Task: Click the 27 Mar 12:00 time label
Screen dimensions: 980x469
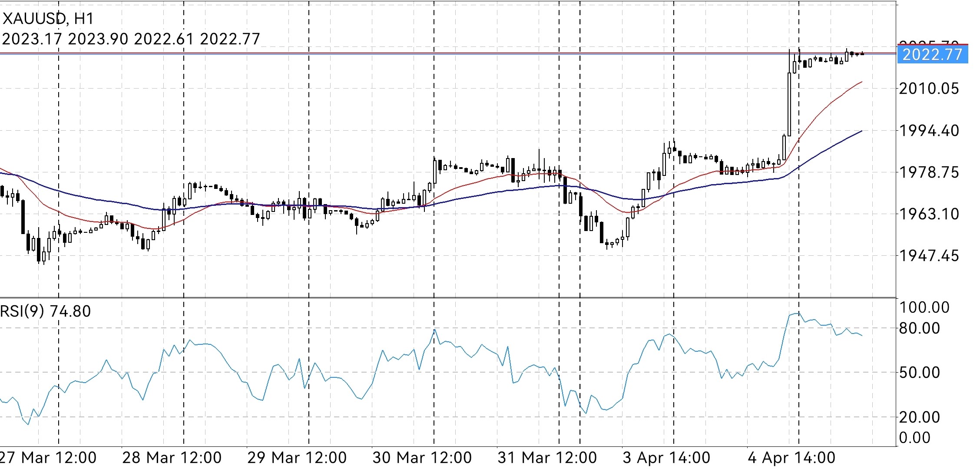Action: coord(48,458)
